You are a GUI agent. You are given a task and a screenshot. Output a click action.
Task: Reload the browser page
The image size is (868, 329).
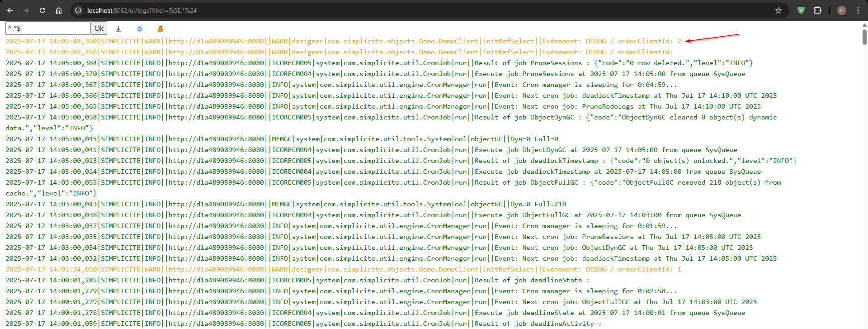(x=42, y=10)
